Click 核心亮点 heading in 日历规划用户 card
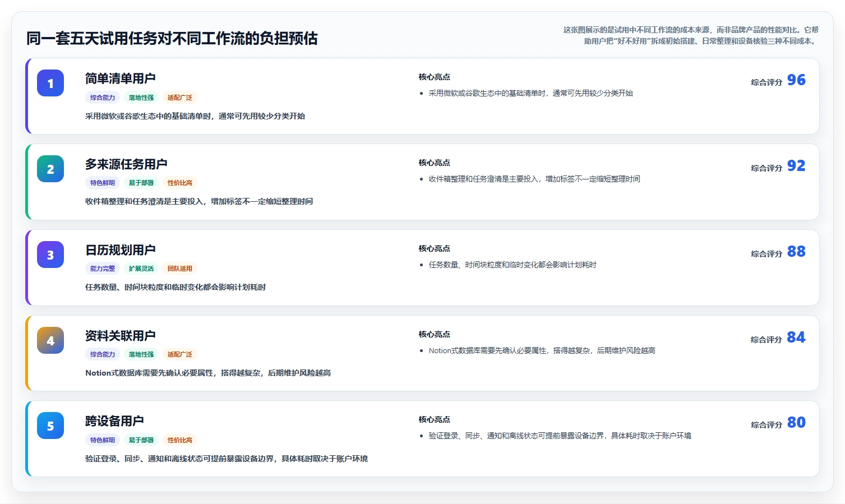Viewport: 845px width, 504px height. pos(435,249)
